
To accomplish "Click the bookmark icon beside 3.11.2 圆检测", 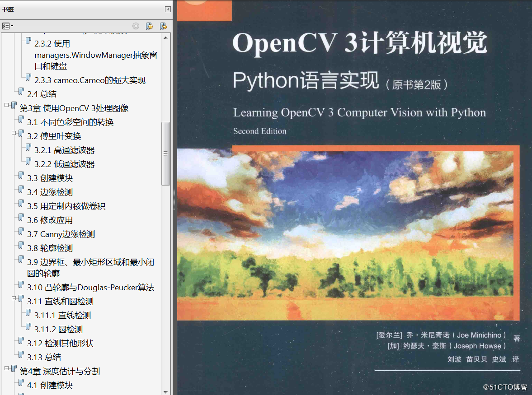I will (x=28, y=326).
